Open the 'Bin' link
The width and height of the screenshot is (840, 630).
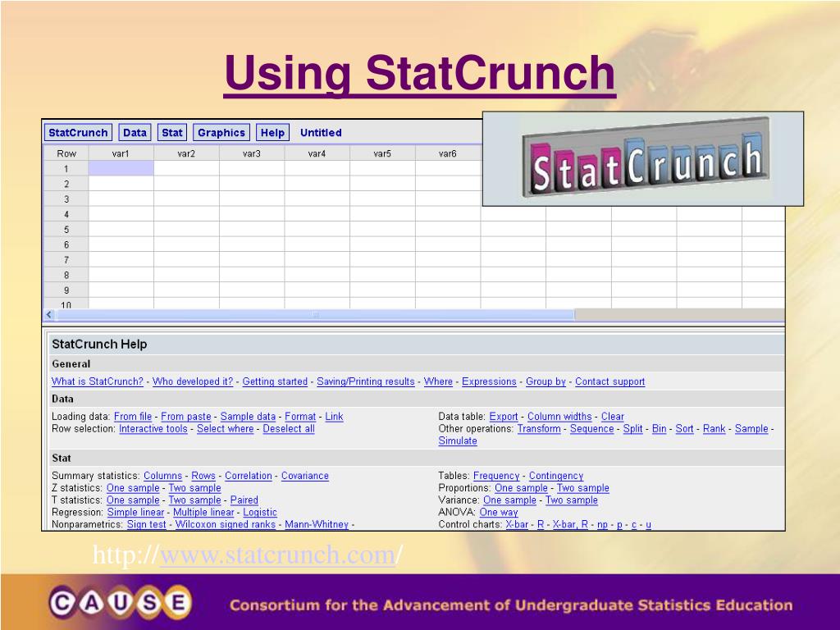pyautogui.click(x=659, y=428)
